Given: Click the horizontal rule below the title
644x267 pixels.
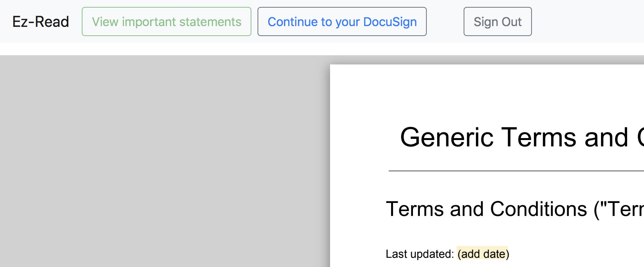Looking at the screenshot, I should [x=514, y=171].
